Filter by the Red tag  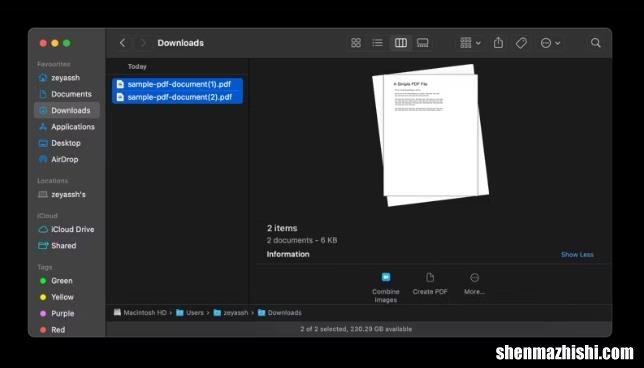tap(67, 329)
